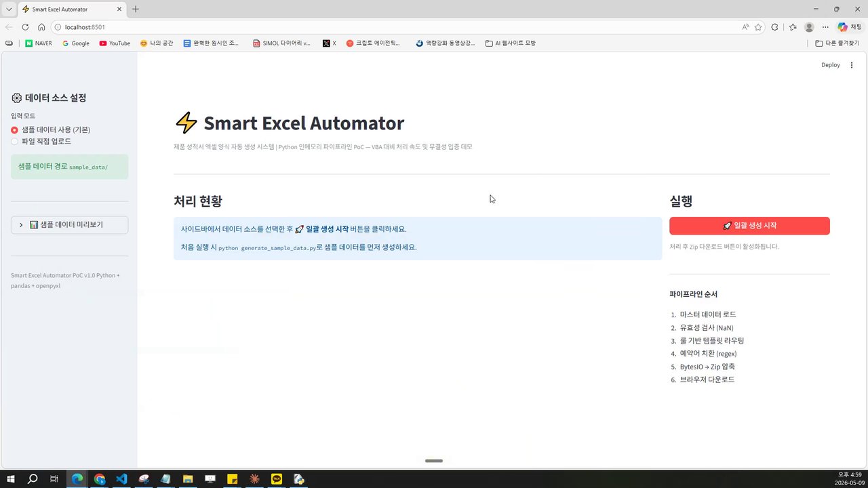
Task: Click the Smart Excel Automator heading
Action: (304, 123)
